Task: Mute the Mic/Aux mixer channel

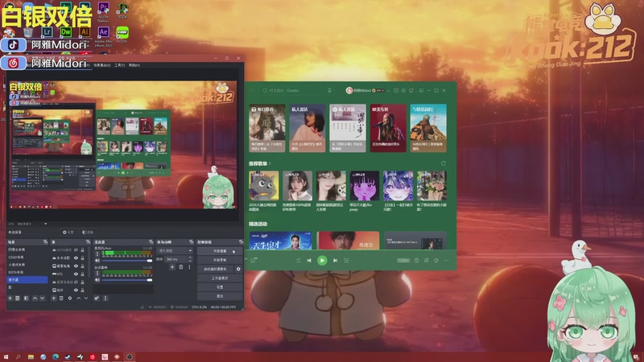Action: pyautogui.click(x=97, y=261)
